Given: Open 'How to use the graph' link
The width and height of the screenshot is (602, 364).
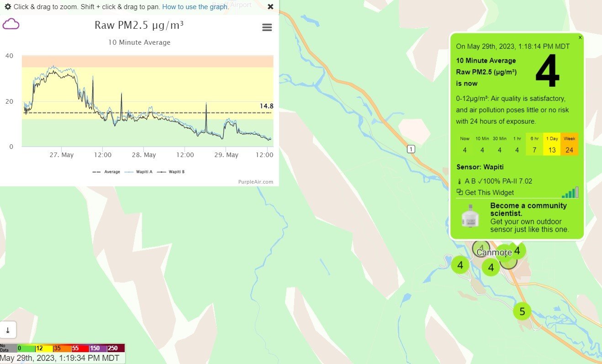Looking at the screenshot, I should tap(195, 7).
